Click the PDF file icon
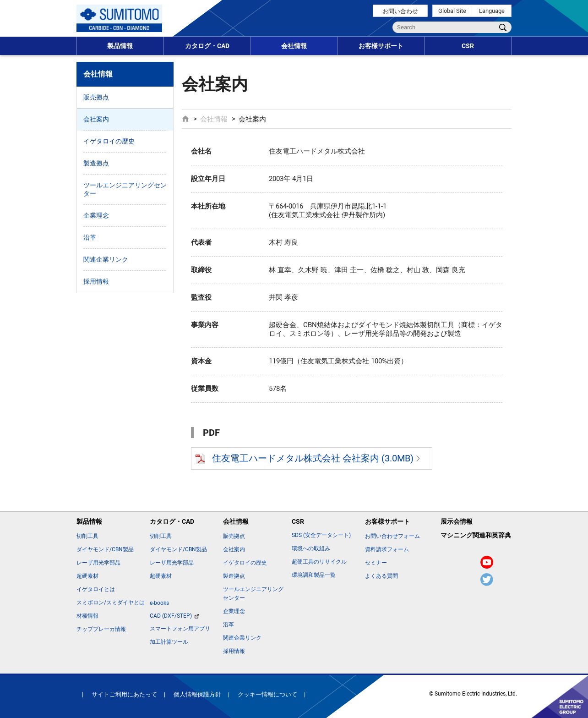Screen dimensions: 588x718 click(200, 459)
